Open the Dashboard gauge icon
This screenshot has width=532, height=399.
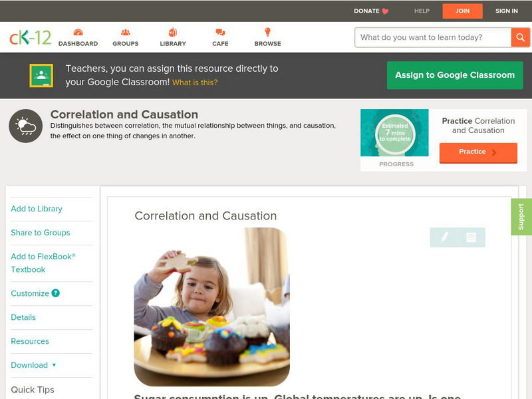point(78,32)
